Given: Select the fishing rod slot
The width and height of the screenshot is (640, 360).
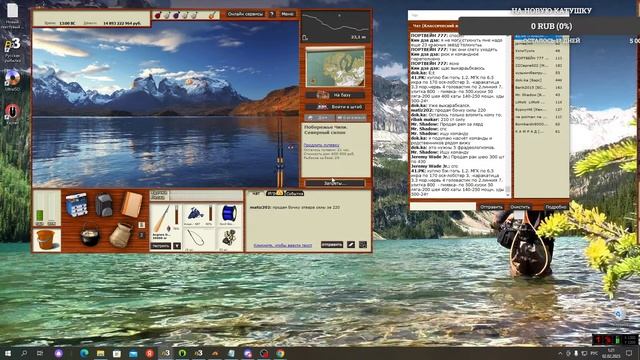Looking at the screenshot, I should 166,221.
